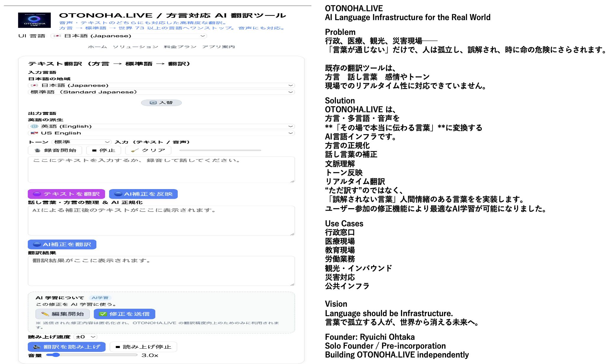Stop playback with 読み上げ停止 button
Screen dimensions: 612x364
pos(143,347)
